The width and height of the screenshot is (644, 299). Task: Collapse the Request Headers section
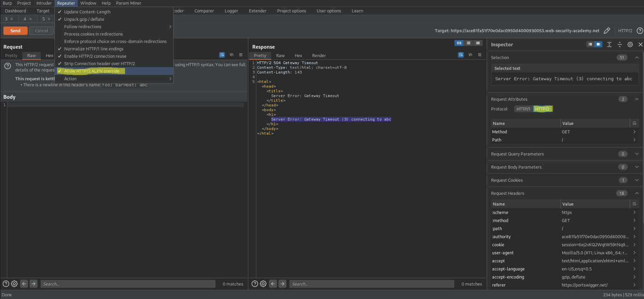pyautogui.click(x=637, y=193)
